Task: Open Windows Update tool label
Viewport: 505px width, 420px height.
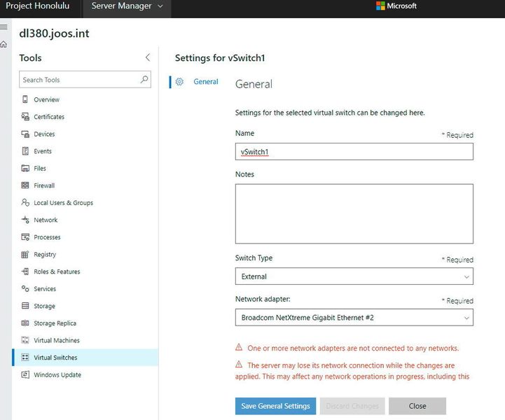Action: tap(57, 375)
